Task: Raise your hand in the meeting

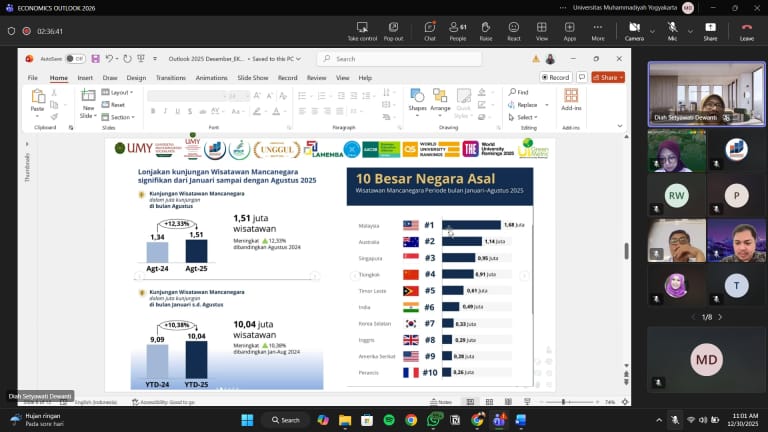Action: [485, 31]
